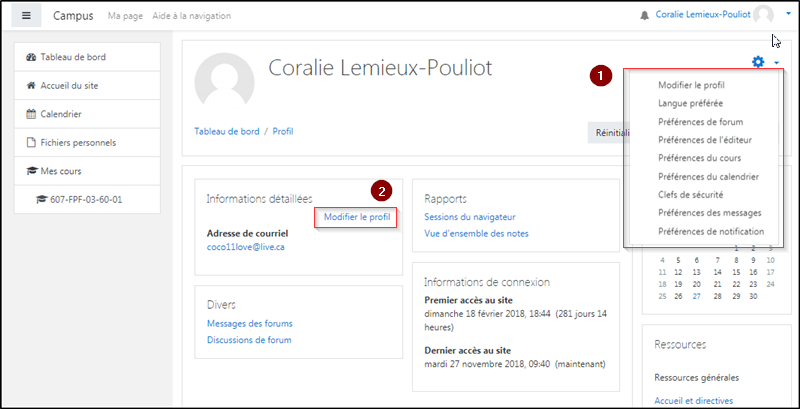Click Modifier le profil link in details

point(356,217)
